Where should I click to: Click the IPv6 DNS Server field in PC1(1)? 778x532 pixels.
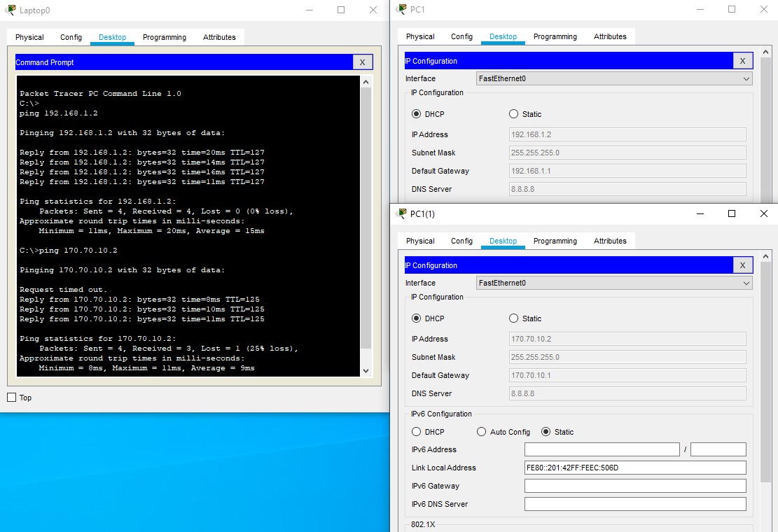click(x=635, y=504)
